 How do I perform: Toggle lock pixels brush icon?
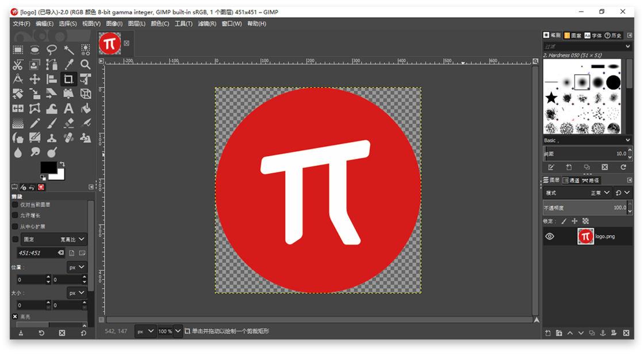(x=564, y=221)
